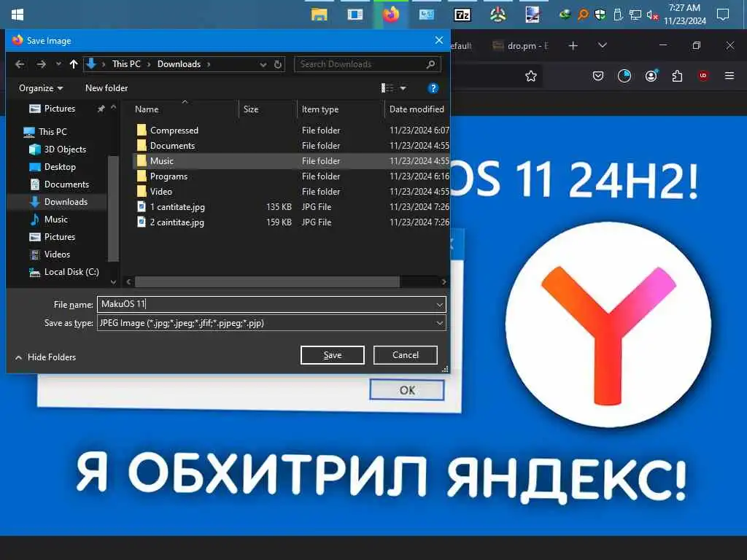Click This PC in the address path
747x560 pixels.
126,64
